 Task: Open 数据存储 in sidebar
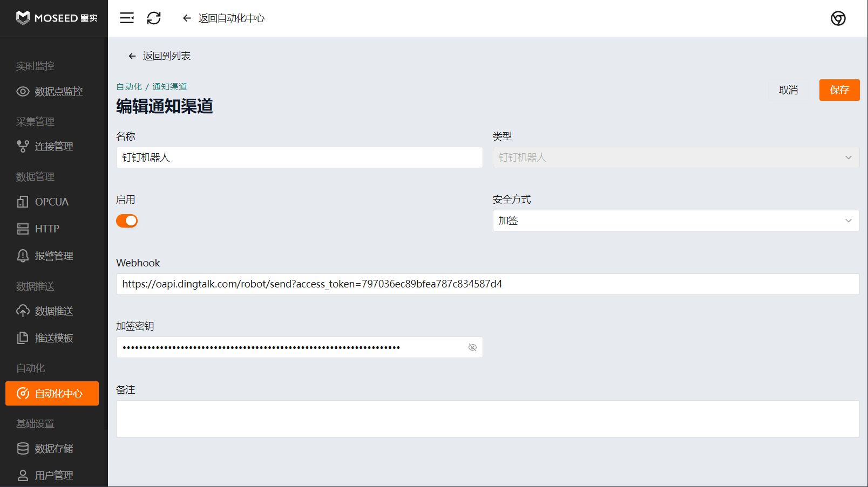[x=52, y=449]
